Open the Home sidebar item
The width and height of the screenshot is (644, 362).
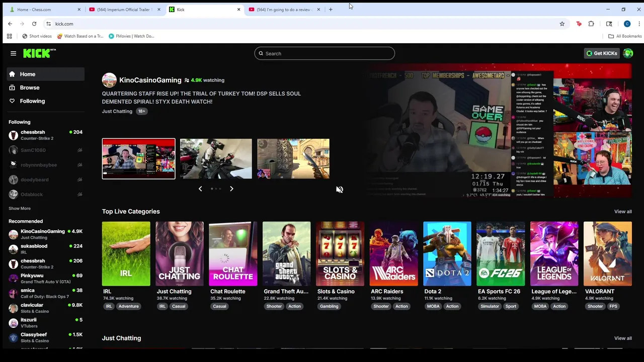46,74
